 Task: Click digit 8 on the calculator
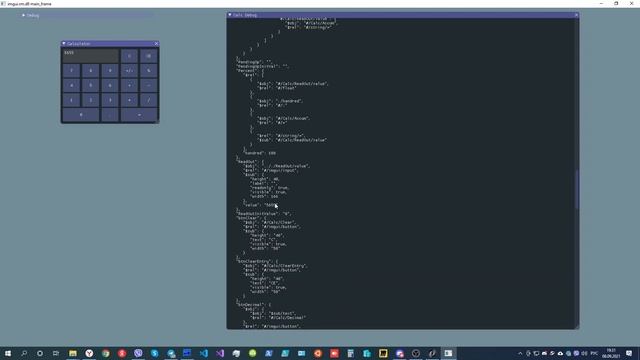(x=91, y=71)
